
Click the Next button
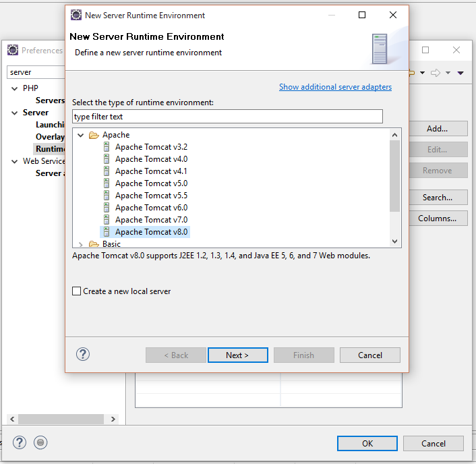[238, 355]
